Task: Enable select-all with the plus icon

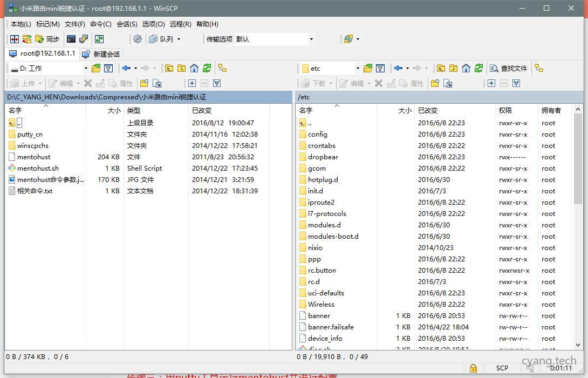Action: click(191, 83)
